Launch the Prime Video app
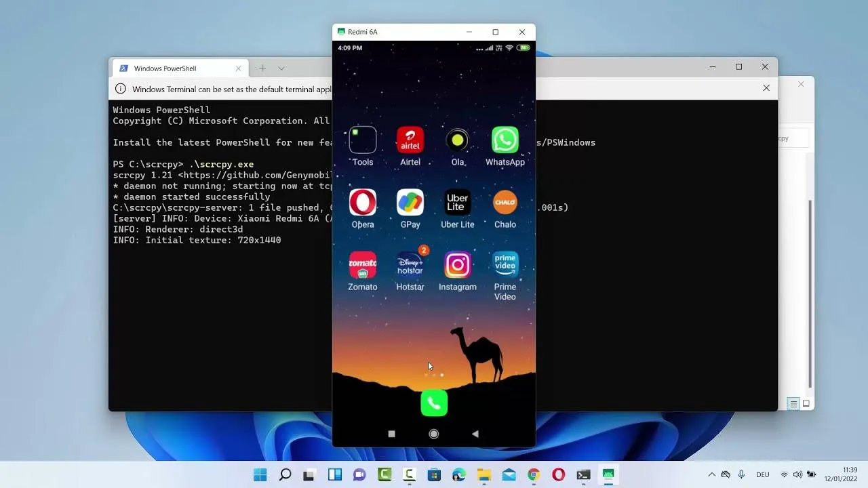Image resolution: width=868 pixels, height=488 pixels. (505, 265)
